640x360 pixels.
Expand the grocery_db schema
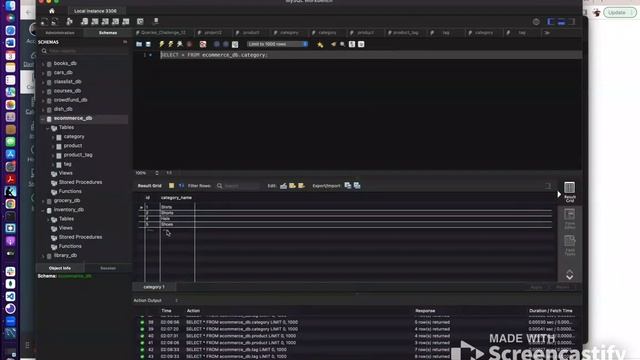43,201
